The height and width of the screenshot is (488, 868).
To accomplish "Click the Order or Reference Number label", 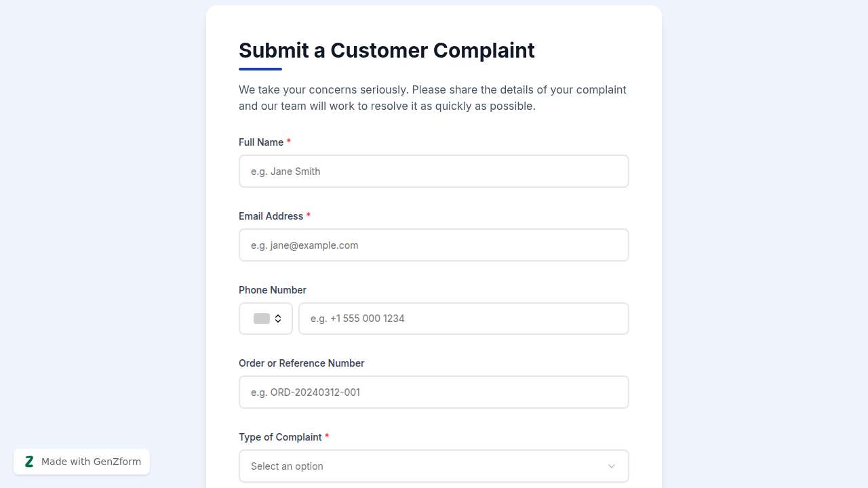I will click(301, 363).
